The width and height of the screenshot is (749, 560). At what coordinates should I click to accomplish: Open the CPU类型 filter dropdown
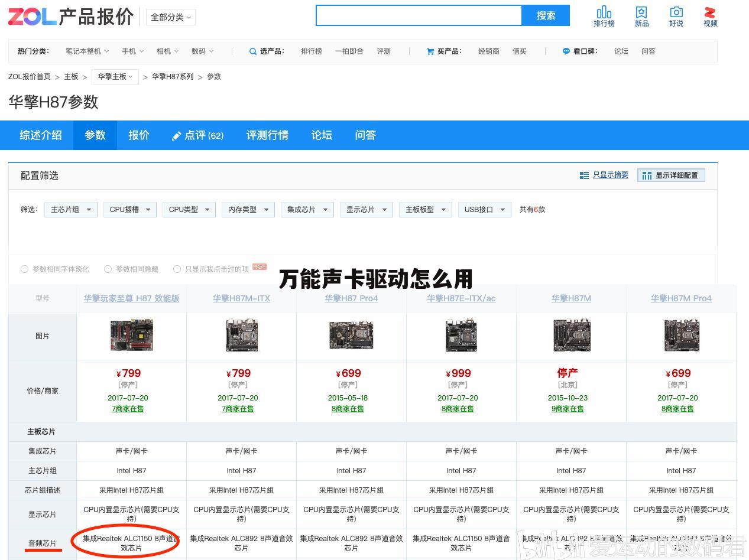coord(189,210)
